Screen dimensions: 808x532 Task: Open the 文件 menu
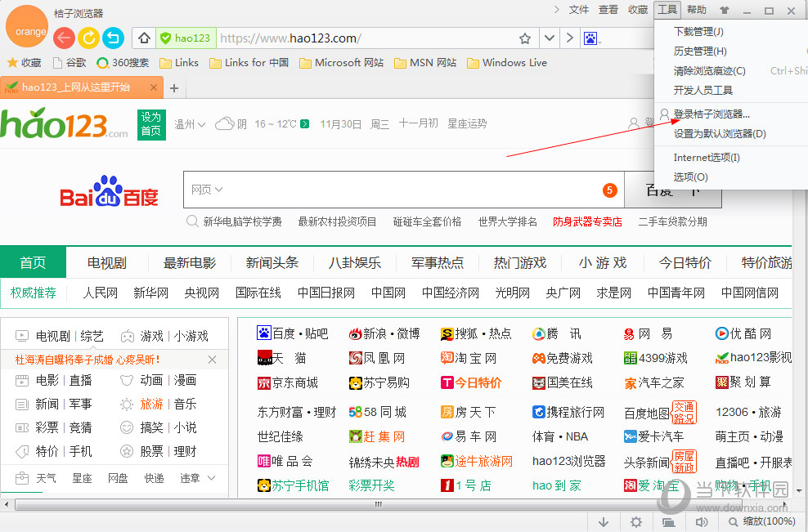tap(578, 10)
